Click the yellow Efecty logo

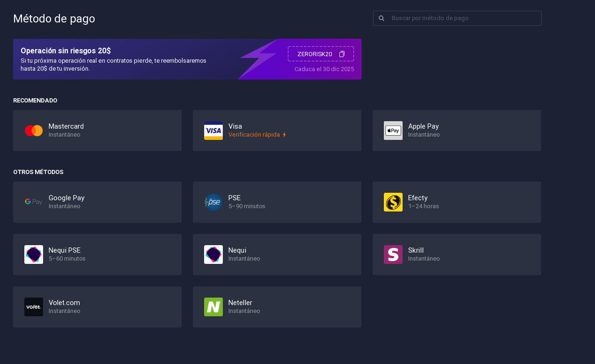click(x=393, y=202)
